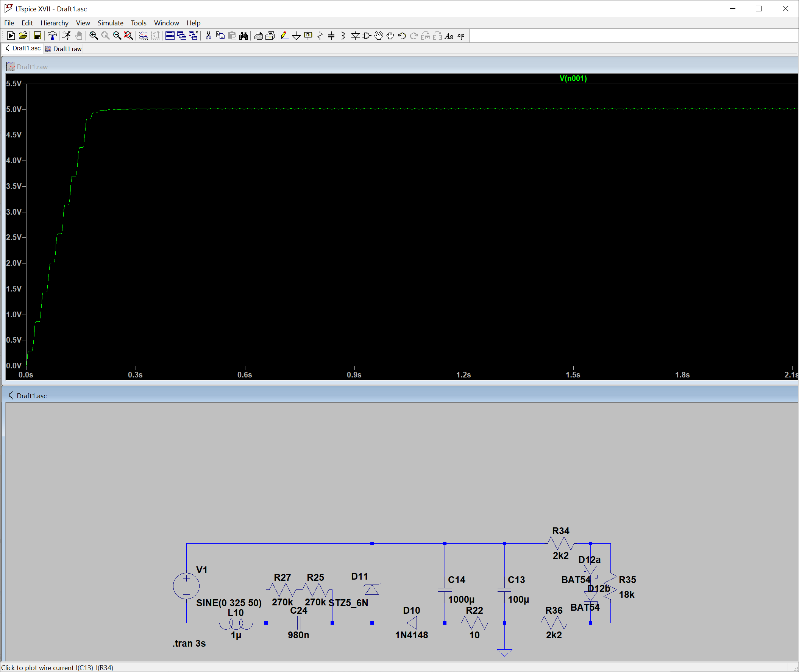Viewport: 799px width, 672px height.
Task: Select the resistor component tool
Action: click(320, 36)
